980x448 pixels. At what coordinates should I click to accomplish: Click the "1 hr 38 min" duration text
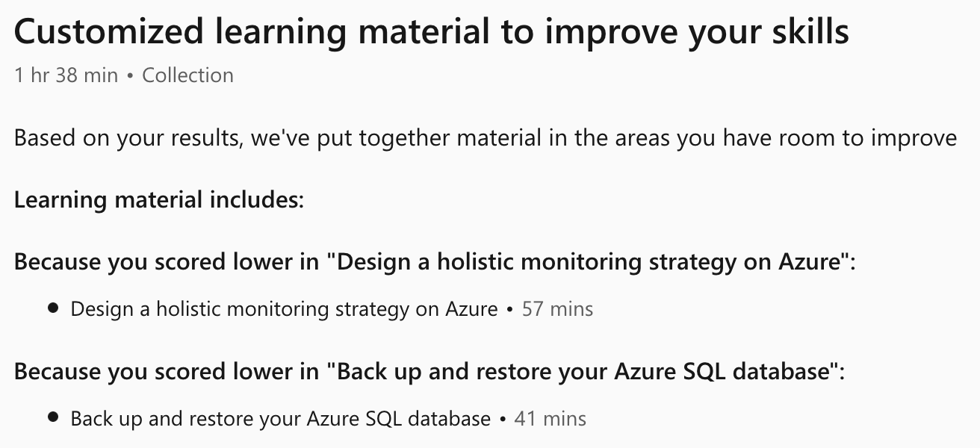(x=66, y=75)
